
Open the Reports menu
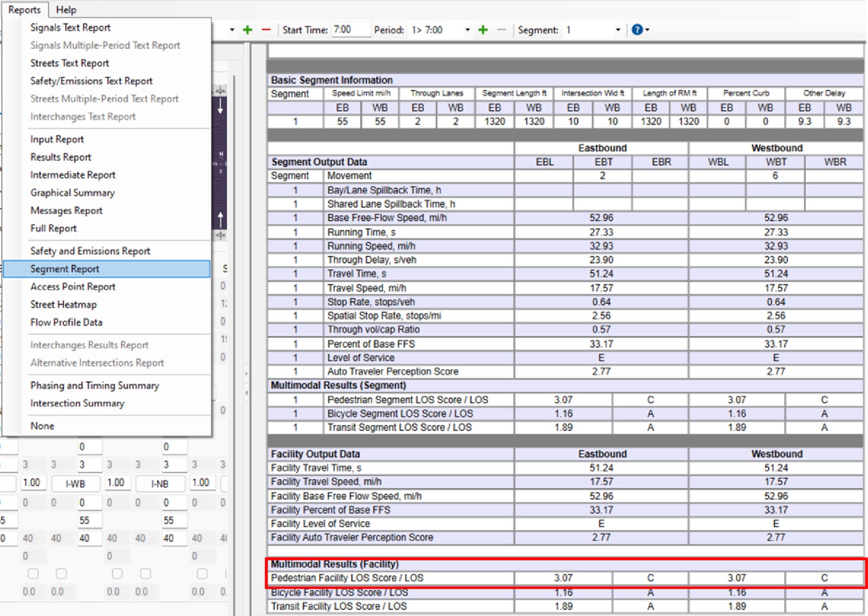pyautogui.click(x=24, y=10)
